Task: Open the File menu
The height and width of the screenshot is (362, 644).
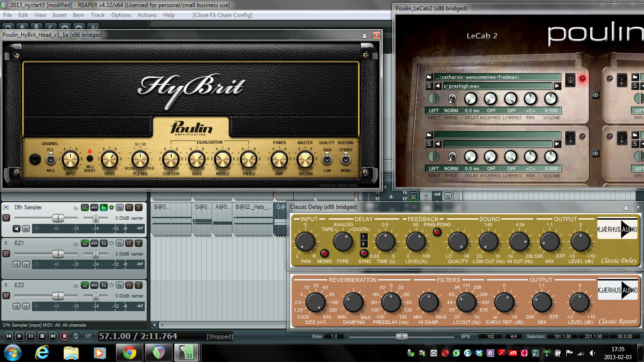Action: click(8, 15)
